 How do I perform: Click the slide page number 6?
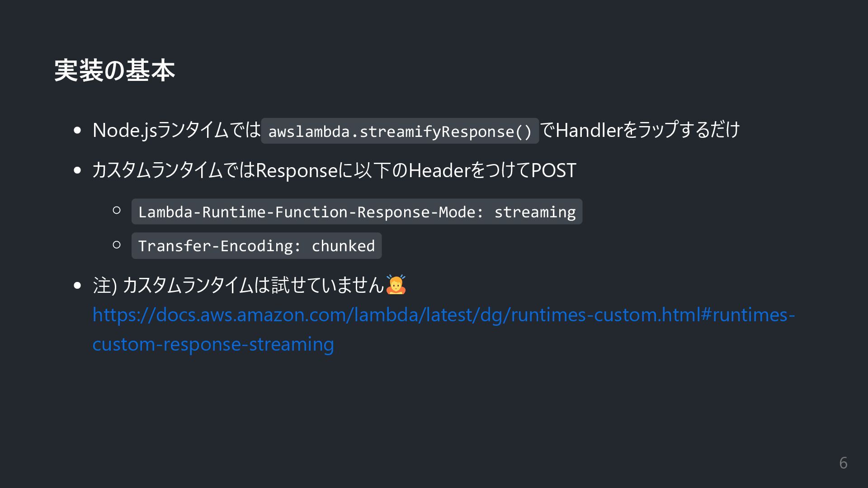[843, 463]
